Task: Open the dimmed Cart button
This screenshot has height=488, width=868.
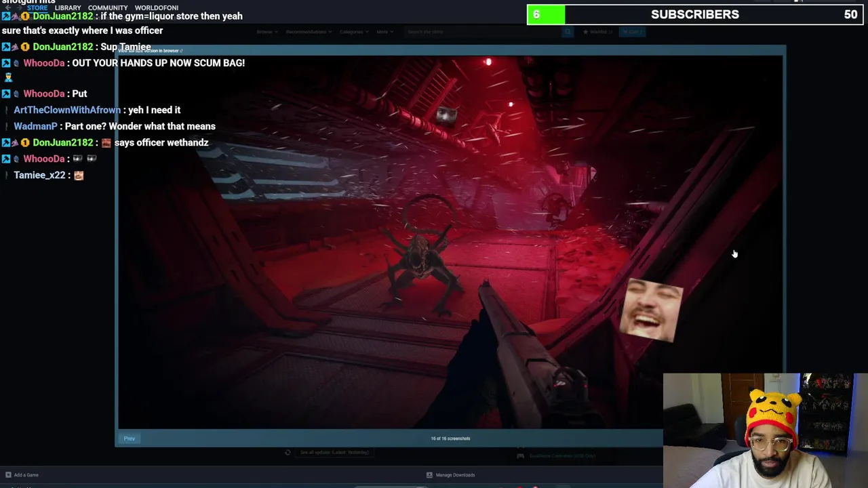Action: click(x=633, y=32)
